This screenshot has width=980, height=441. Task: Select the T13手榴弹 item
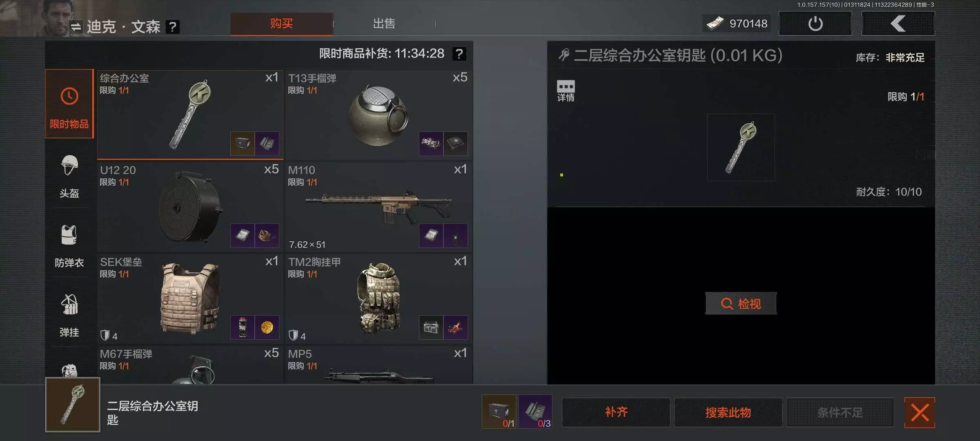tap(379, 115)
